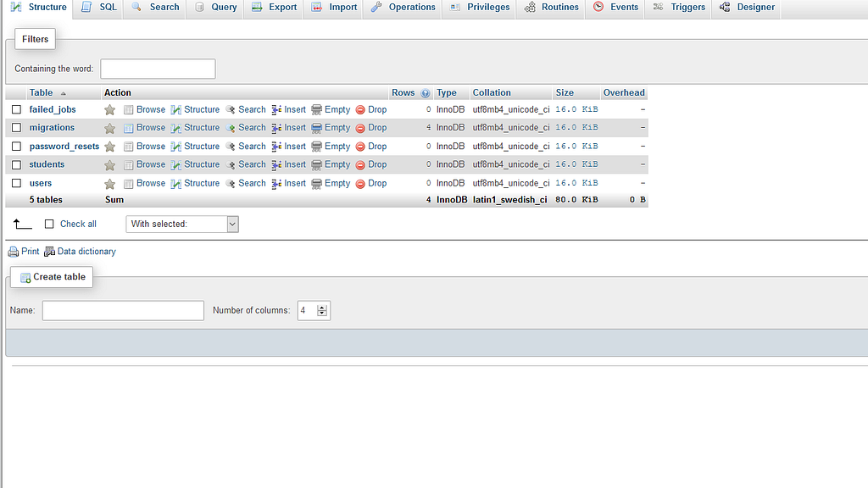Enable the Check all checkbox
The height and width of the screenshot is (488, 868).
click(49, 224)
